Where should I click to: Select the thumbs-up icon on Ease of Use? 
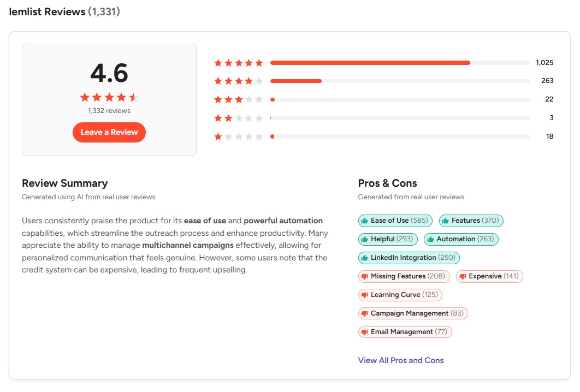(x=366, y=221)
